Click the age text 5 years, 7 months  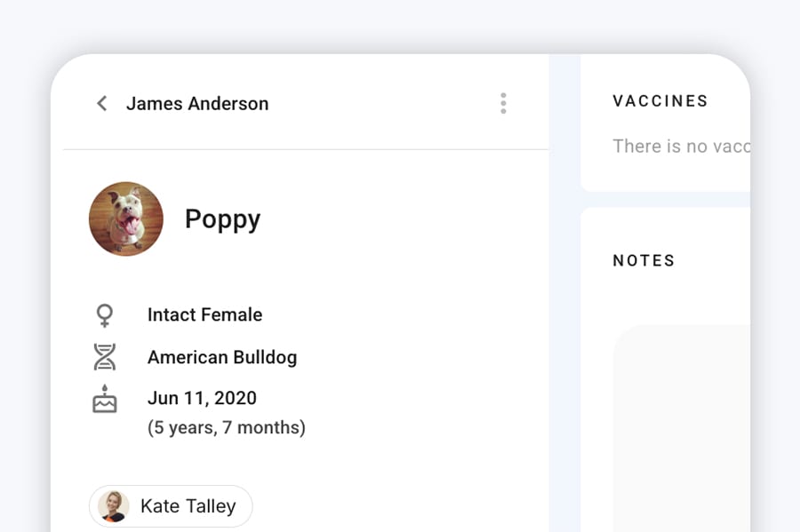point(227,427)
